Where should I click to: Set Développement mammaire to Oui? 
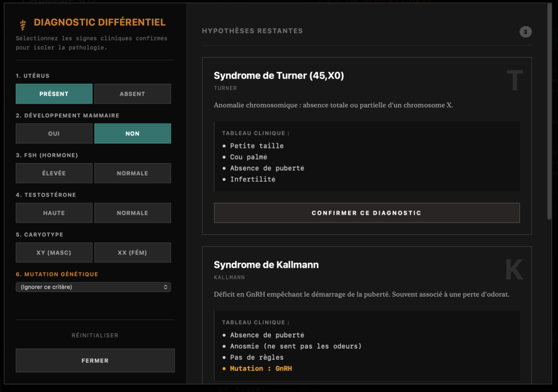54,133
